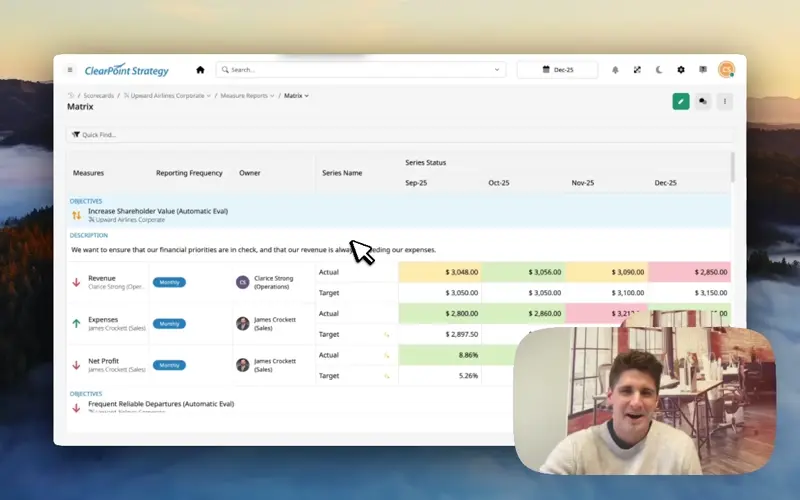Select Revenue Actual Dec-25 cell $2,850.00
800x500 pixels.
tap(689, 272)
